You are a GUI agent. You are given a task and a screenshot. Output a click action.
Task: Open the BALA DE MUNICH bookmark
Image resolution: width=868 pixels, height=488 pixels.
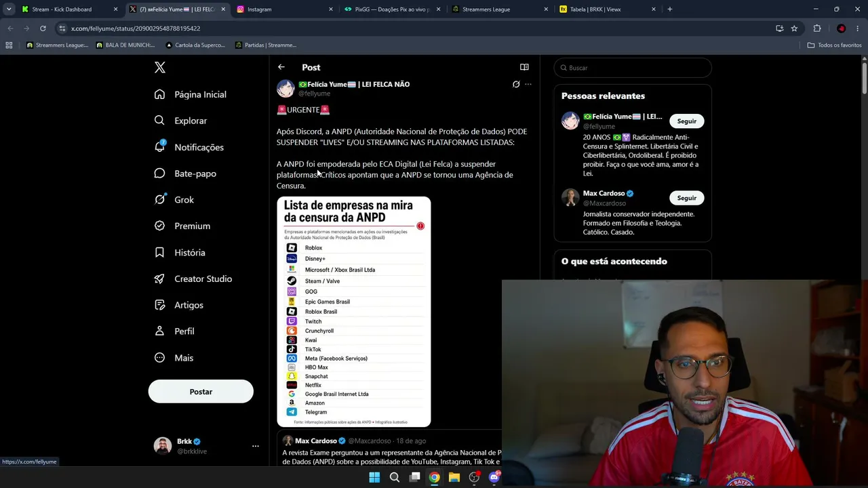tap(125, 45)
